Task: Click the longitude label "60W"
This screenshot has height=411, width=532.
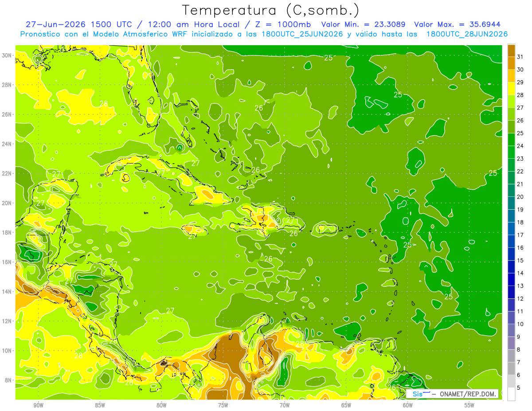Action: click(408, 405)
